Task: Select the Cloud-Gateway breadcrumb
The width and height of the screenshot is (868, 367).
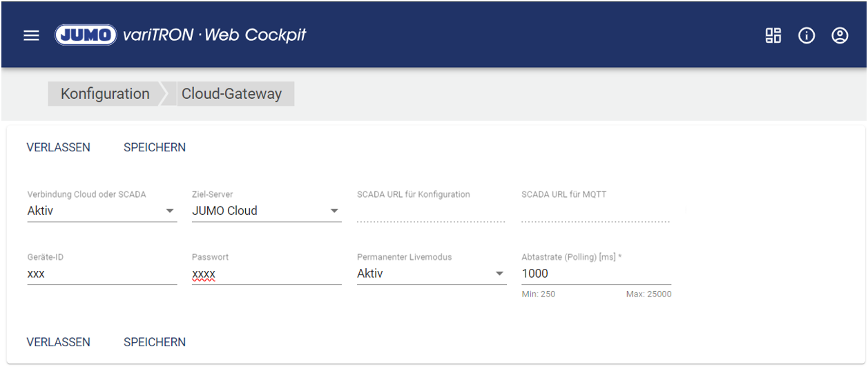Action: (x=232, y=94)
